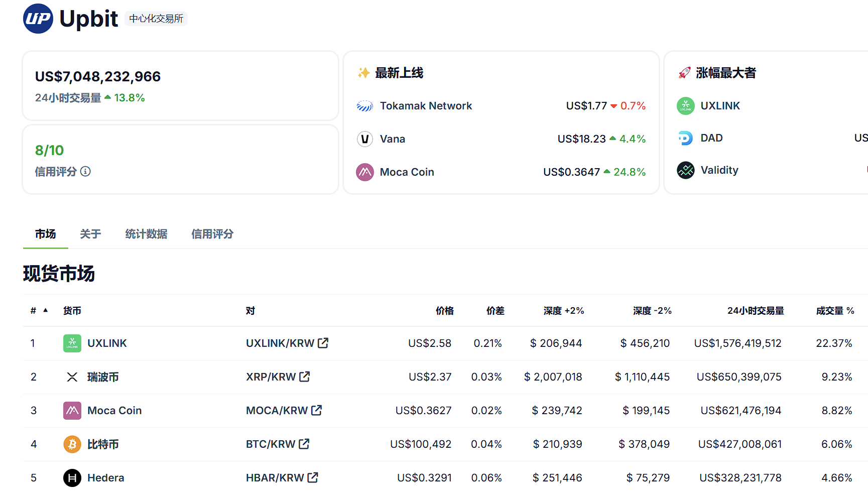Open the BTC/KRW external market link
Image resolution: width=868 pixels, height=493 pixels.
pos(304,444)
